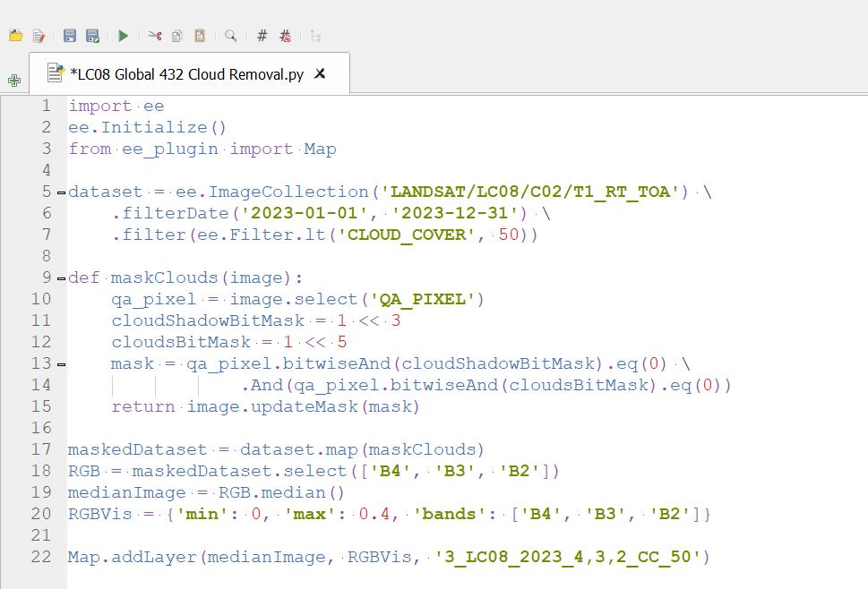Open script in external editor icon

[x=39, y=36]
